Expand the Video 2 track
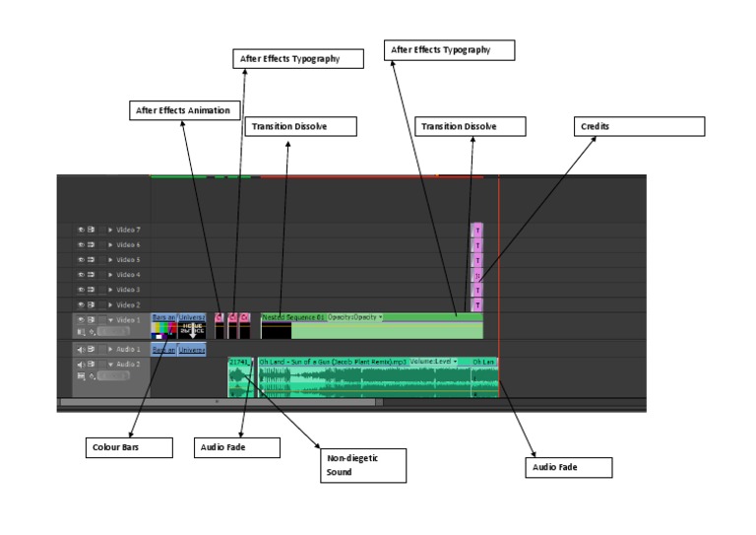This screenshot has height=535, width=756. [x=110, y=304]
